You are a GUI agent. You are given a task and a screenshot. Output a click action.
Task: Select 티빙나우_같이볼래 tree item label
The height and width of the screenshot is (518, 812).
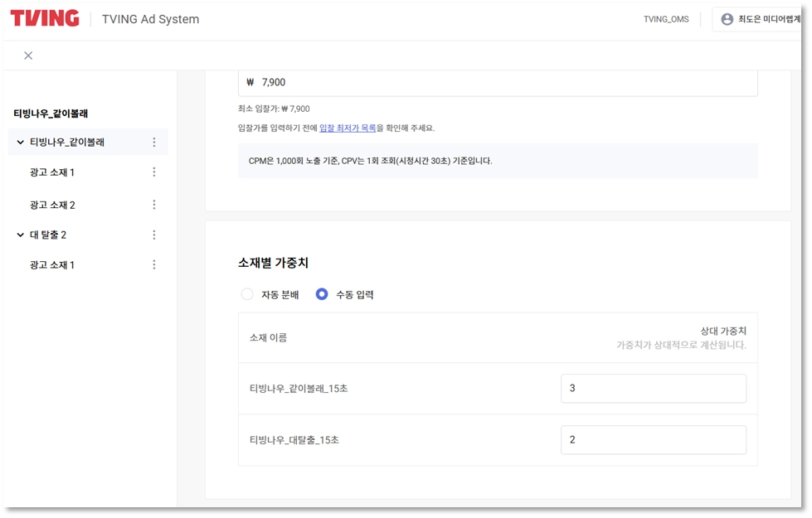(x=67, y=142)
